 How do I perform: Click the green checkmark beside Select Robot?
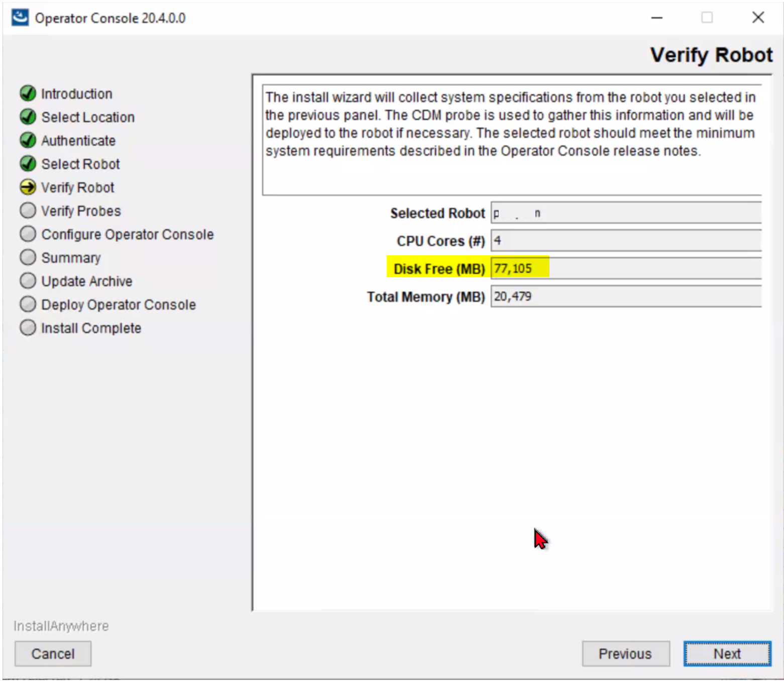[28, 164]
